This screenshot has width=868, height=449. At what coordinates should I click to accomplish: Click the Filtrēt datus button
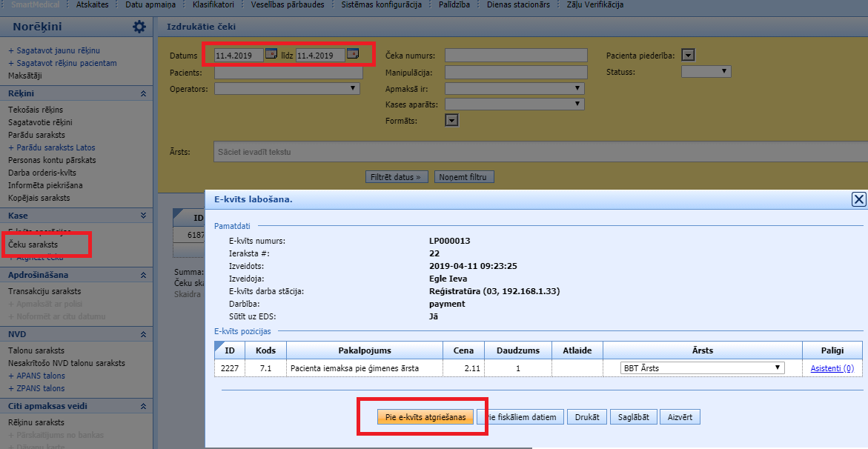398,177
